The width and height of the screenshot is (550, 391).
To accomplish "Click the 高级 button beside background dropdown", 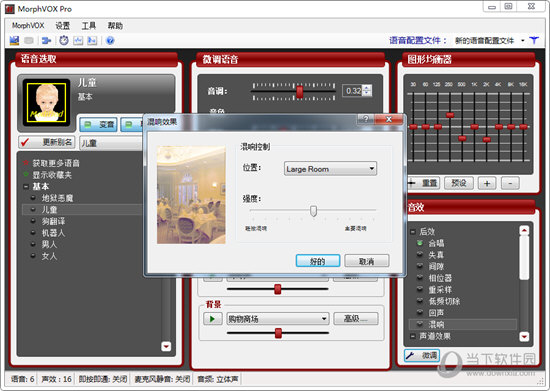I will click(356, 318).
